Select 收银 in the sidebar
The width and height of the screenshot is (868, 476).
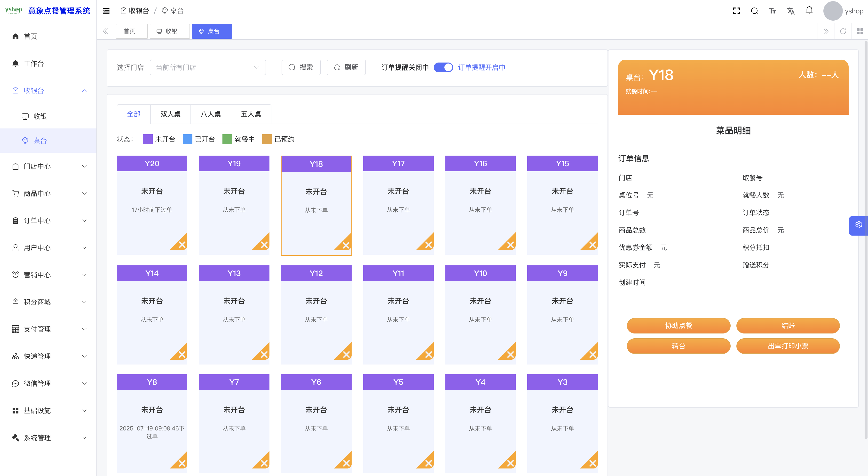click(x=40, y=116)
